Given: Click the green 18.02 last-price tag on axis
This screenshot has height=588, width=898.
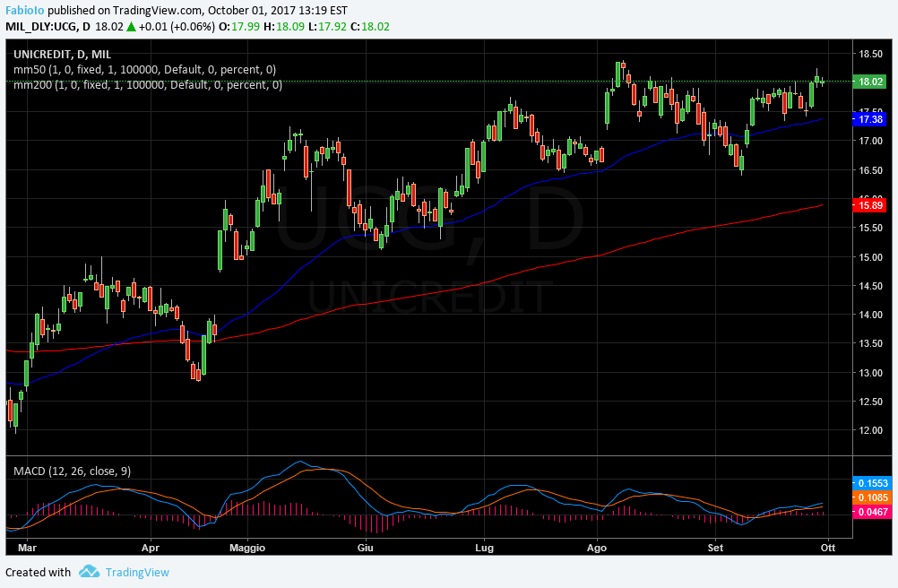Looking at the screenshot, I should pos(869,82).
